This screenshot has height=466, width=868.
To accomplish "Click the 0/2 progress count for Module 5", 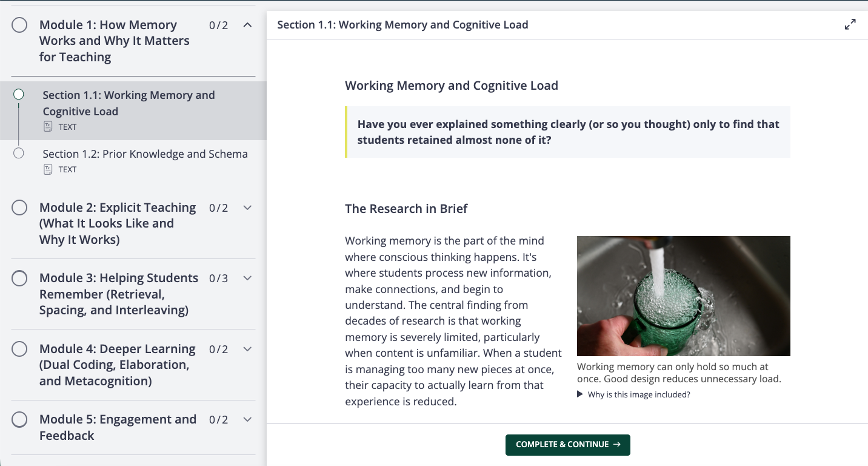I will click(x=219, y=420).
